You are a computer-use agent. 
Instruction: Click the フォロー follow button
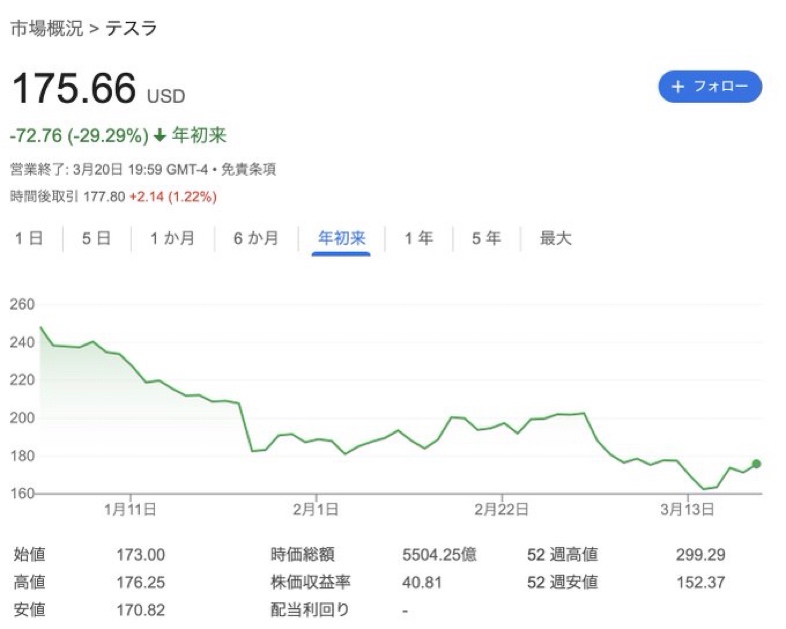pyautogui.click(x=710, y=87)
